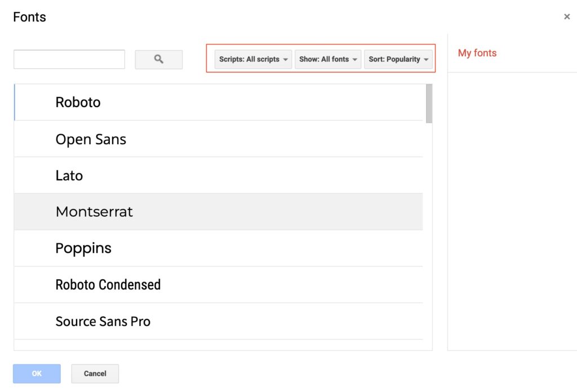Click the Sort dropdown chevron arrow
The image size is (577, 392).
[427, 59]
